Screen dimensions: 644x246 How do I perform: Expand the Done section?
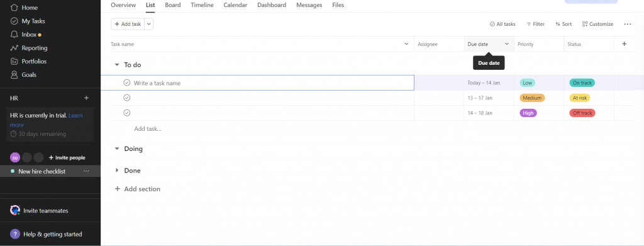click(116, 171)
